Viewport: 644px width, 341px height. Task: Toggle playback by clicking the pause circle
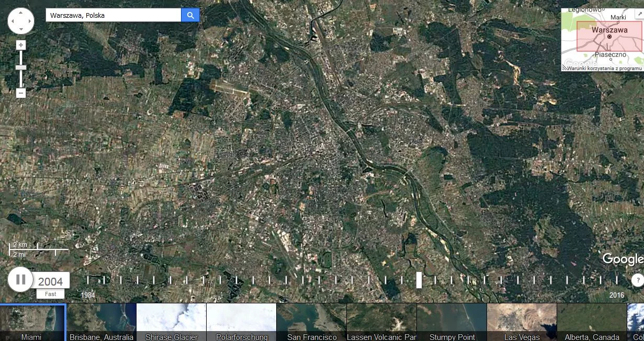tap(20, 279)
